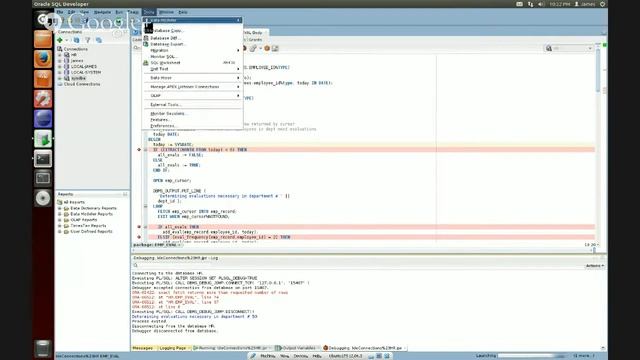Viewport: 640px width, 360px height.
Task: Open the Window menu in menu bar
Action: (166, 12)
